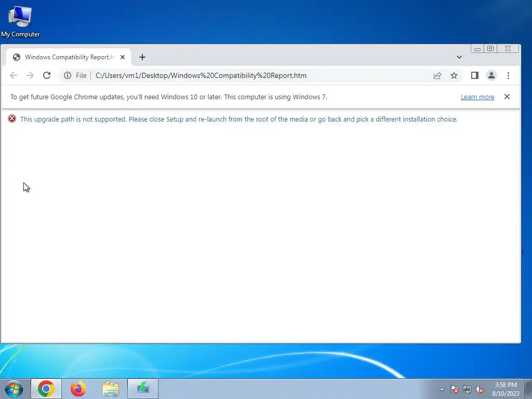Viewport: 532px width, 399px height.
Task: Click the upgrade path not supported message
Action: (239, 119)
